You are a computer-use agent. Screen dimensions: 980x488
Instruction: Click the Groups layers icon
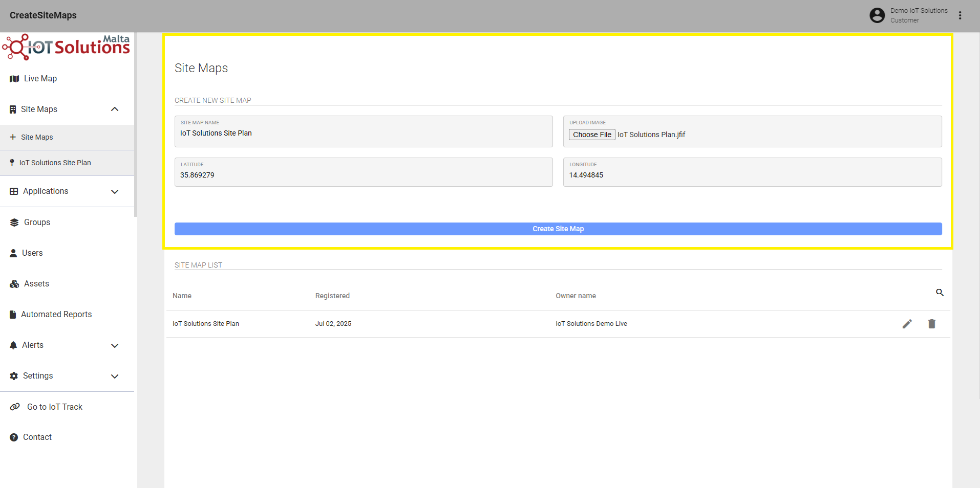[14, 223]
